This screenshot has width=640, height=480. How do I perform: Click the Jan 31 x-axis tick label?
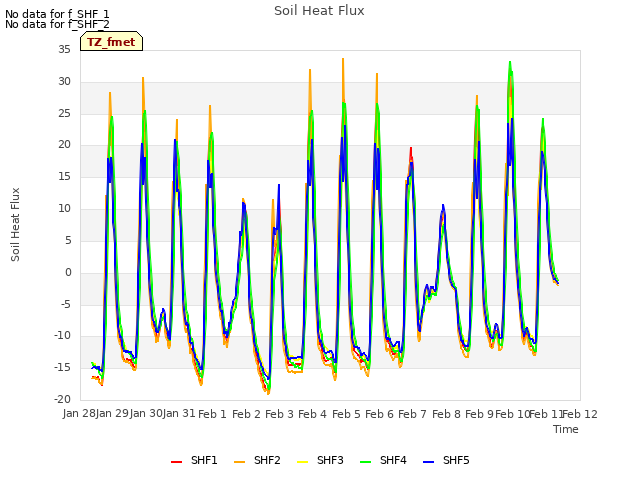(x=179, y=414)
